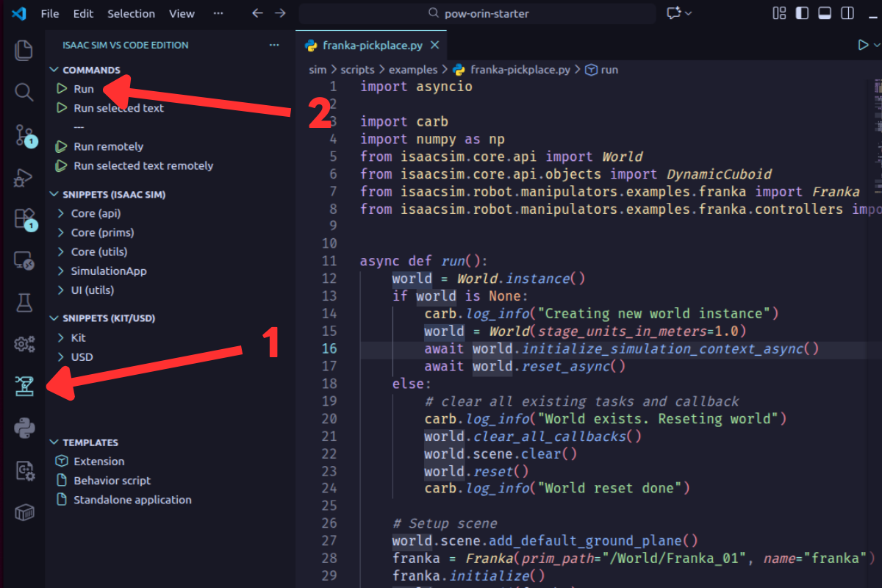Toggle the Primary Side Bar visibility
Screen dimensions: 882x588
(x=802, y=12)
